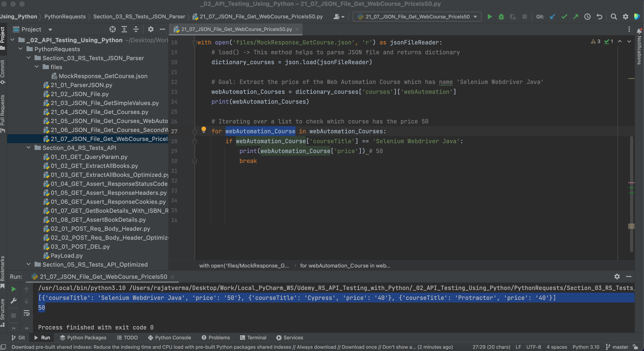The width and height of the screenshot is (644, 351).
Task: Go to next highlighted error arrow
Action: [x=629, y=42]
